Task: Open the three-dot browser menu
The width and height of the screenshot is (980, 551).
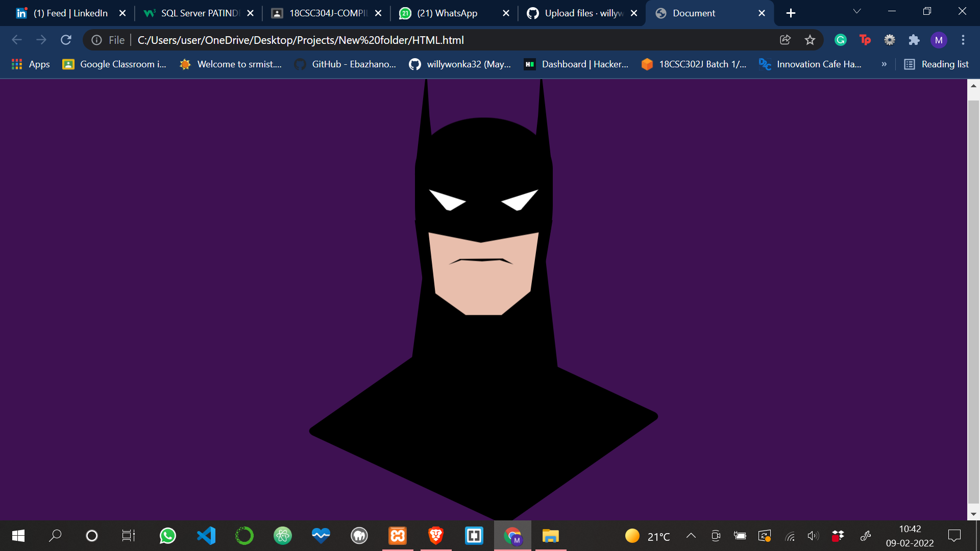Action: pos(963,40)
